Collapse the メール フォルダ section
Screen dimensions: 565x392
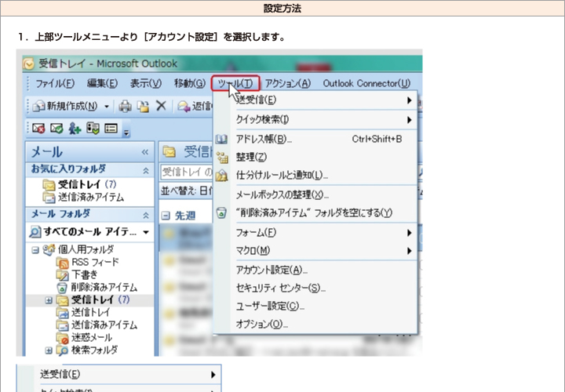tap(146, 216)
